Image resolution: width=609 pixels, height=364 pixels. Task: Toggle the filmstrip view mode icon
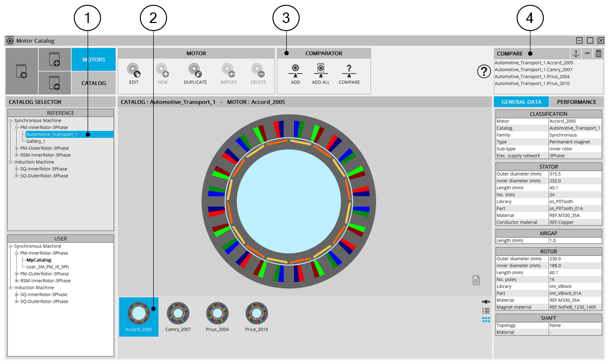coord(486,302)
